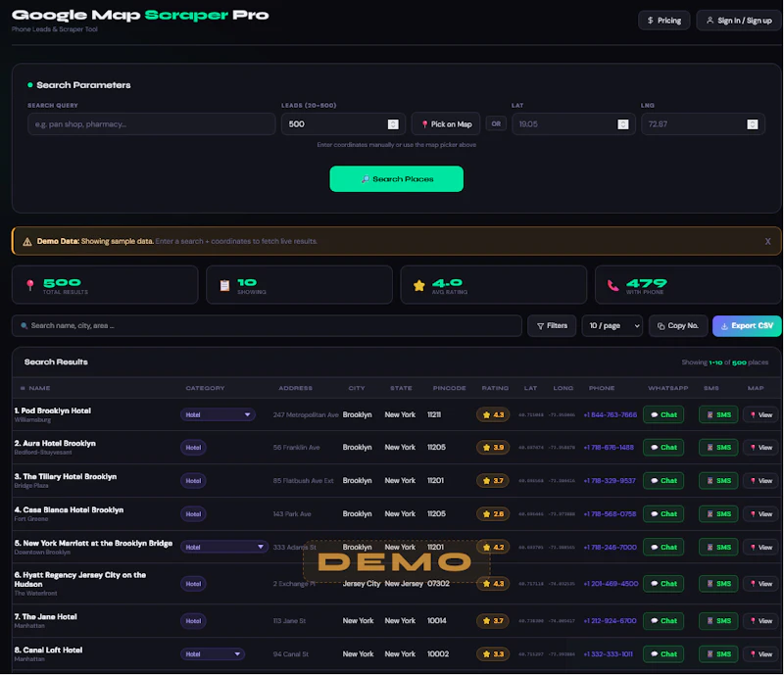Image resolution: width=784 pixels, height=675 pixels.
Task: Open the Filters panel
Action: [552, 326]
